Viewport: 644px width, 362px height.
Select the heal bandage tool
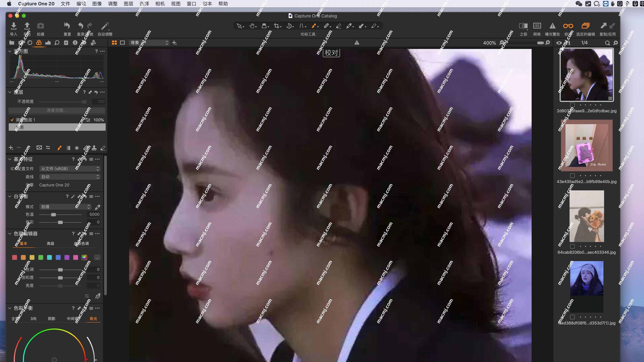(x=326, y=26)
